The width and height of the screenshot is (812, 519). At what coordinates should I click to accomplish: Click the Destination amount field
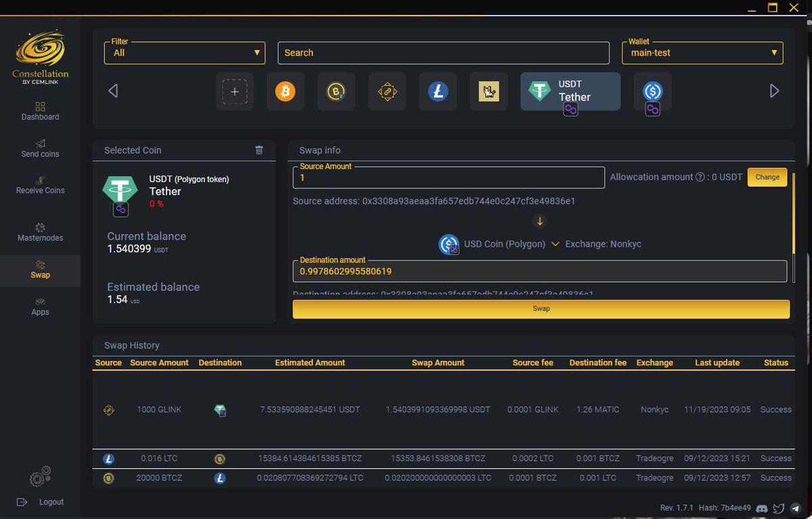[x=540, y=271]
